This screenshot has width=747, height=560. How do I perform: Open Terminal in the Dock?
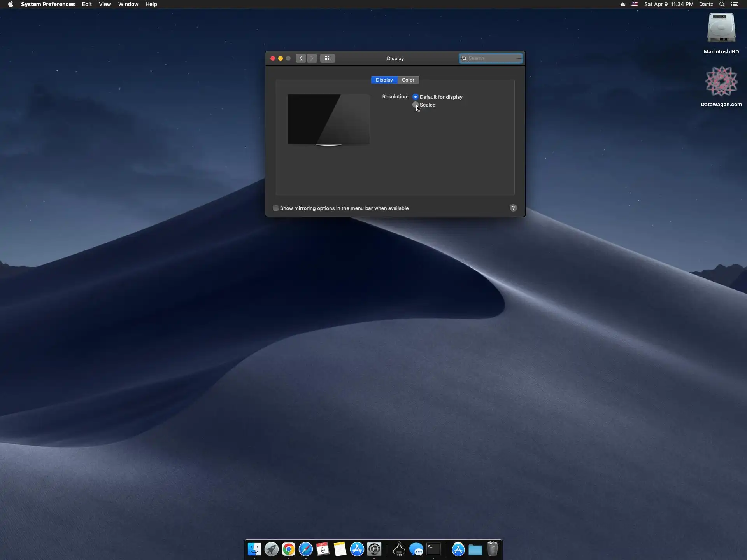[433, 549]
